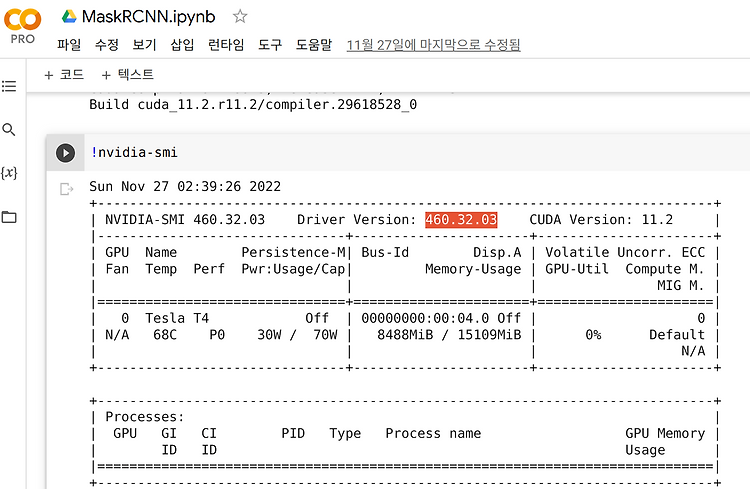
Task: Open the 수정 menu
Action: pyautogui.click(x=107, y=45)
